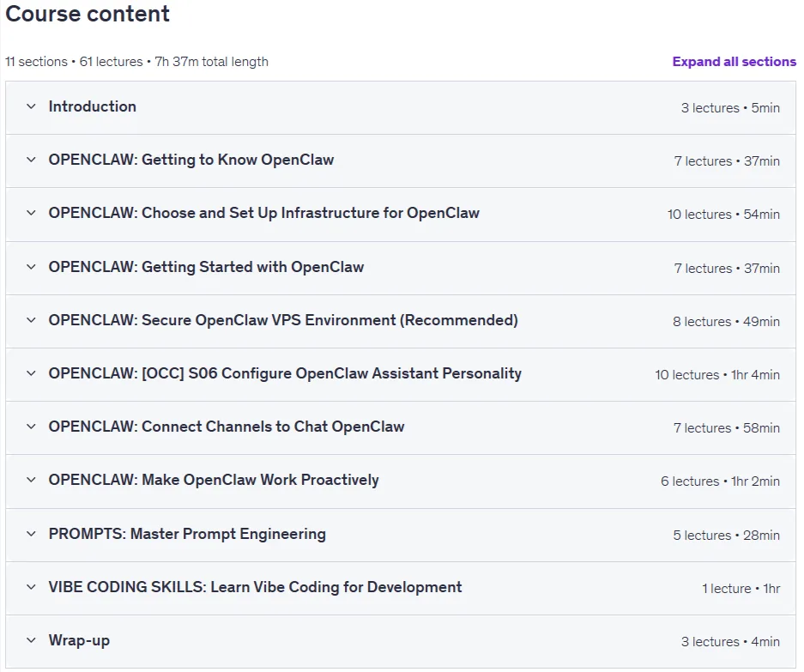Screen dimensions: 804x672
Task: Click '7 lectures • 37min' in Getting Started row
Action: pyautogui.click(x=727, y=269)
